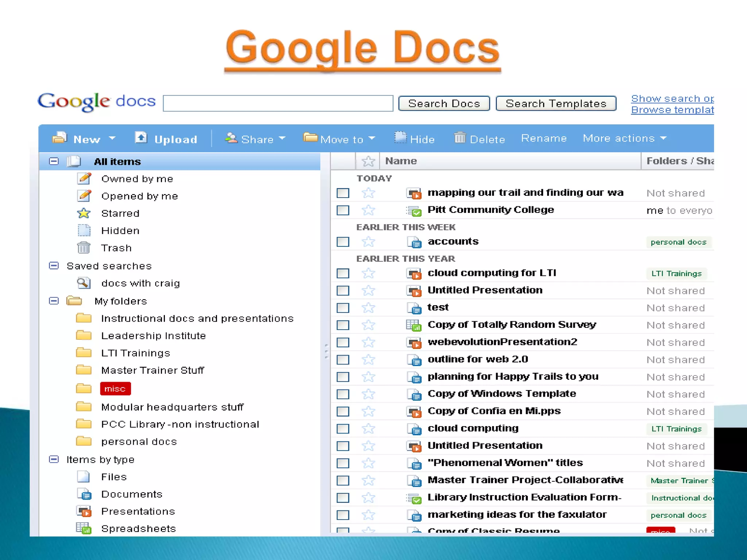Image resolution: width=747 pixels, height=560 pixels.
Task: Collapse the My folders tree
Action: coord(54,301)
